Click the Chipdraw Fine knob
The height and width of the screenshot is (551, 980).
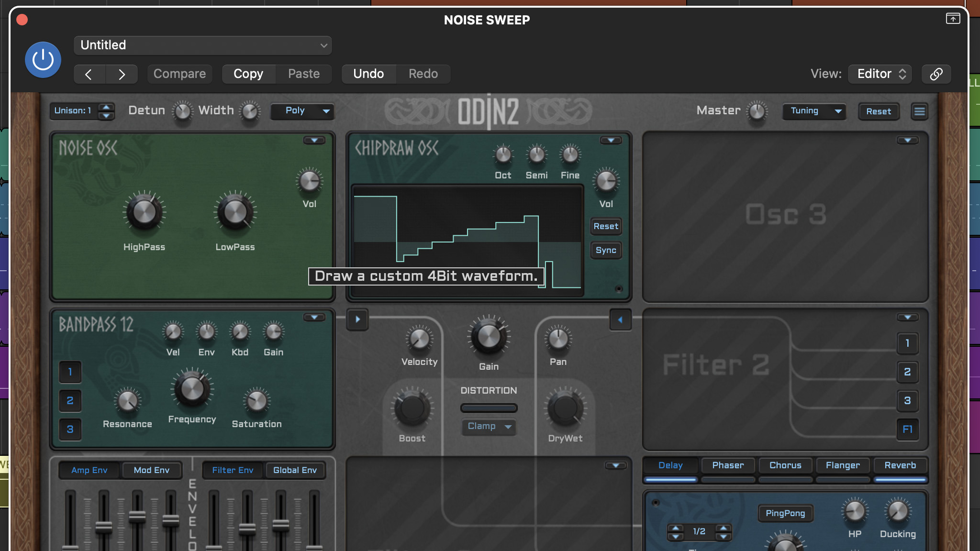tap(570, 154)
